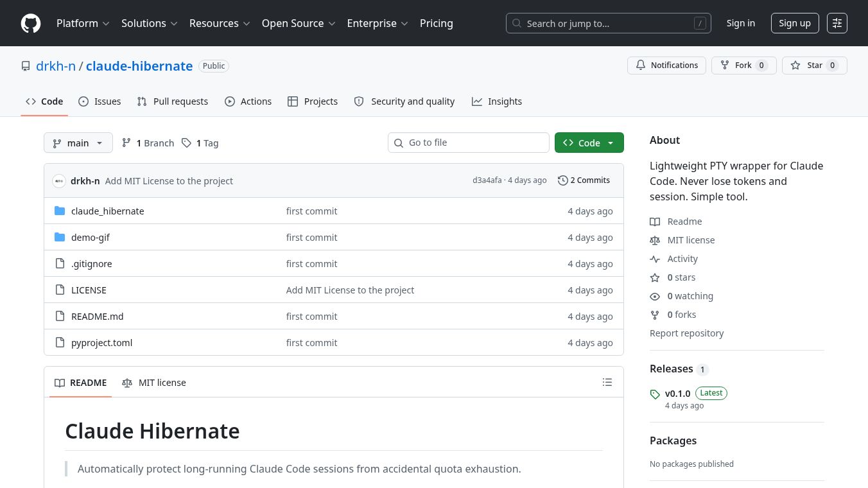The width and height of the screenshot is (868, 488).
Task: Open the claude_hibernate folder icon
Action: coord(60,211)
